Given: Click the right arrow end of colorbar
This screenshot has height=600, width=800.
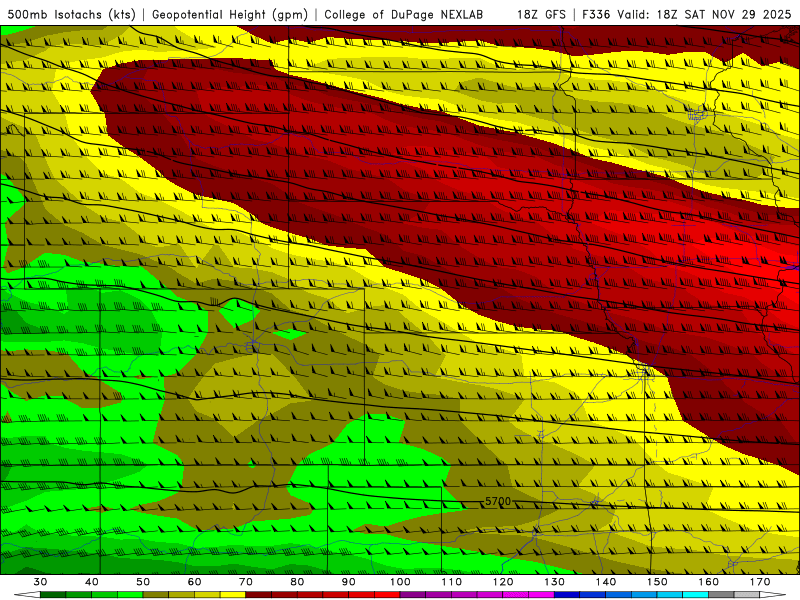Looking at the screenshot, I should [773, 594].
